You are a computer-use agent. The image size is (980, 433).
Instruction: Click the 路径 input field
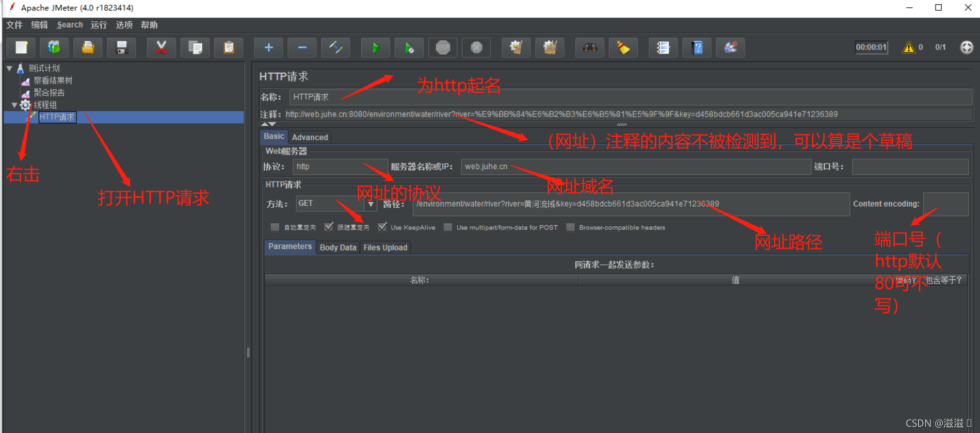tap(631, 204)
